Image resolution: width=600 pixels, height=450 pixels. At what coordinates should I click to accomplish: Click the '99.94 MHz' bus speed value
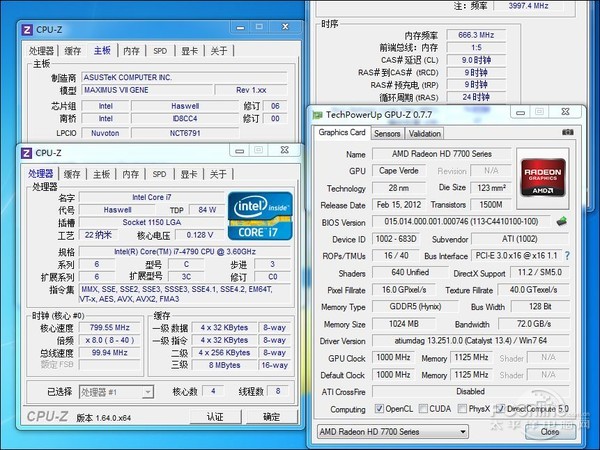click(x=109, y=352)
